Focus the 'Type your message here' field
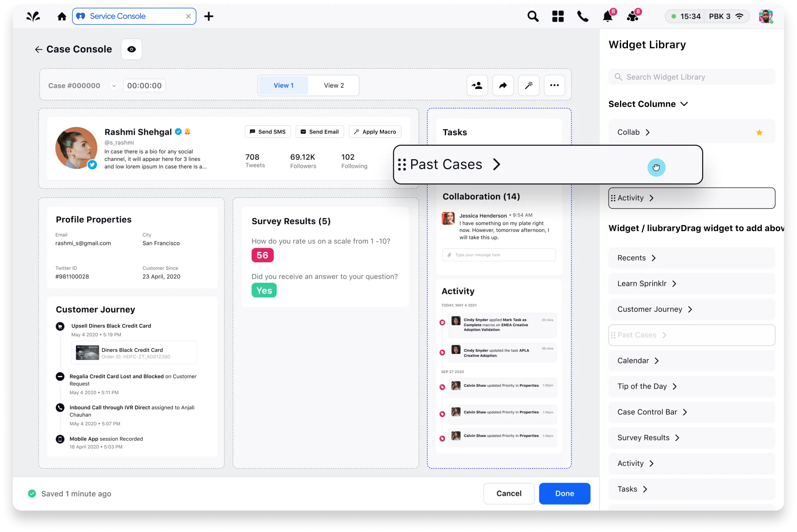This screenshot has height=532, width=797. pos(499,255)
